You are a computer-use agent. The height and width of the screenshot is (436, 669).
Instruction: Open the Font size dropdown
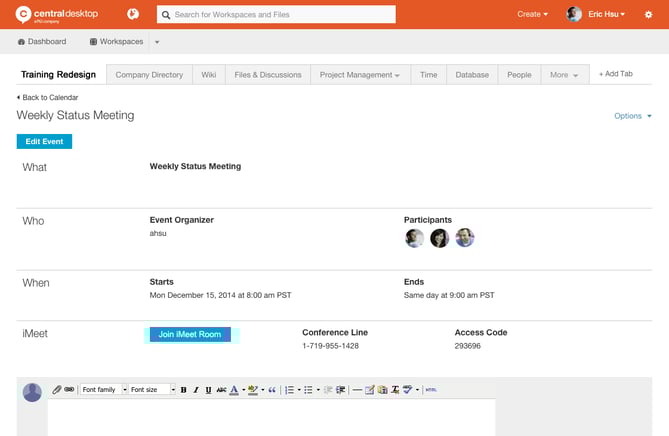click(152, 389)
